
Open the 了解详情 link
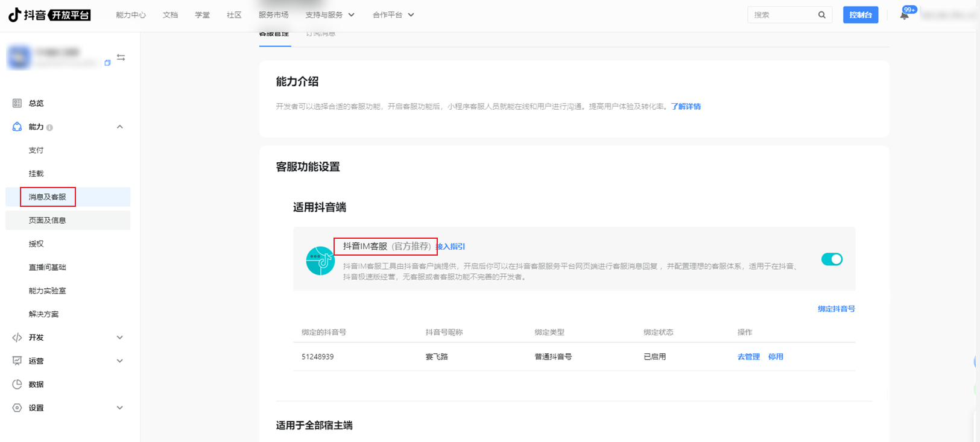point(686,107)
